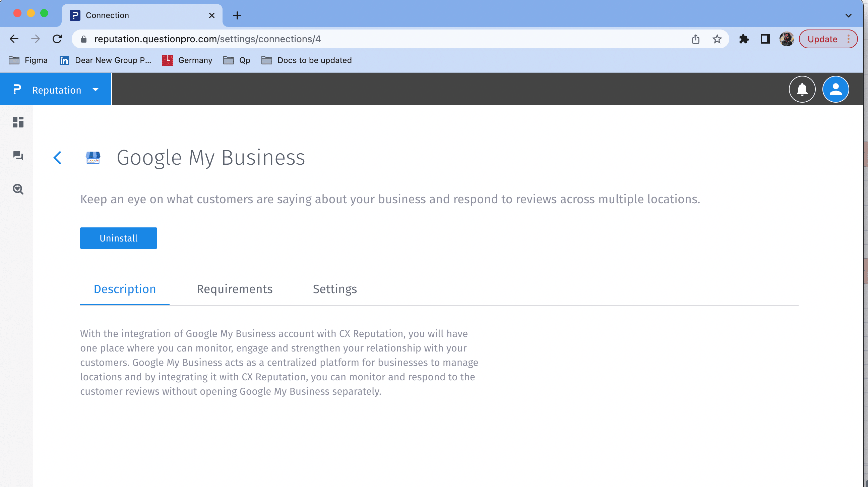This screenshot has width=868, height=487.
Task: Click the QuestionPro logo icon top left
Action: point(16,90)
